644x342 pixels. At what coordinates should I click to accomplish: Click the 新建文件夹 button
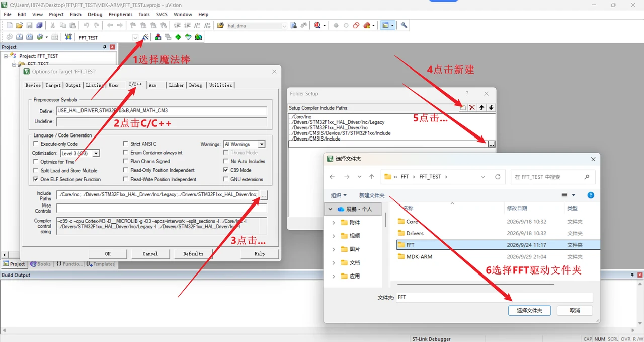pos(372,195)
